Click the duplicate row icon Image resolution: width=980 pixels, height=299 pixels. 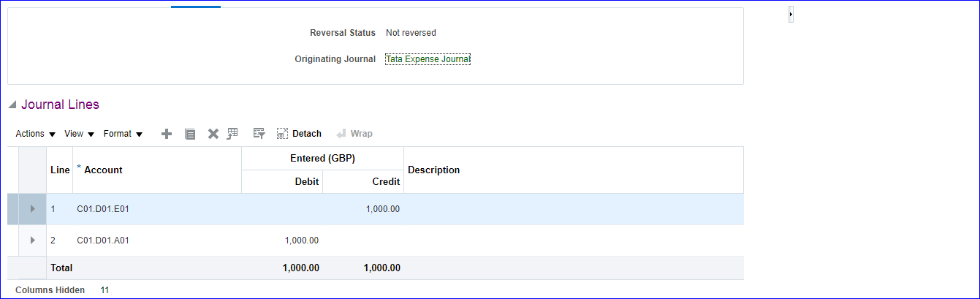pos(190,134)
